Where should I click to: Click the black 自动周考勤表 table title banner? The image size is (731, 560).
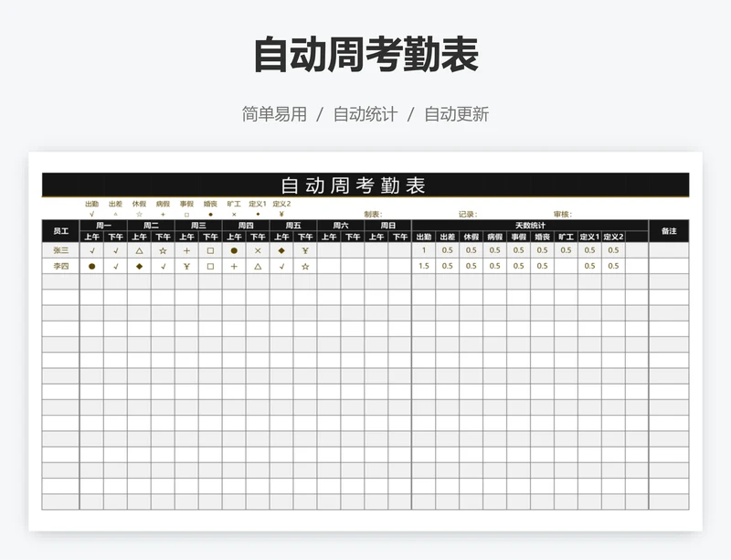point(365,185)
